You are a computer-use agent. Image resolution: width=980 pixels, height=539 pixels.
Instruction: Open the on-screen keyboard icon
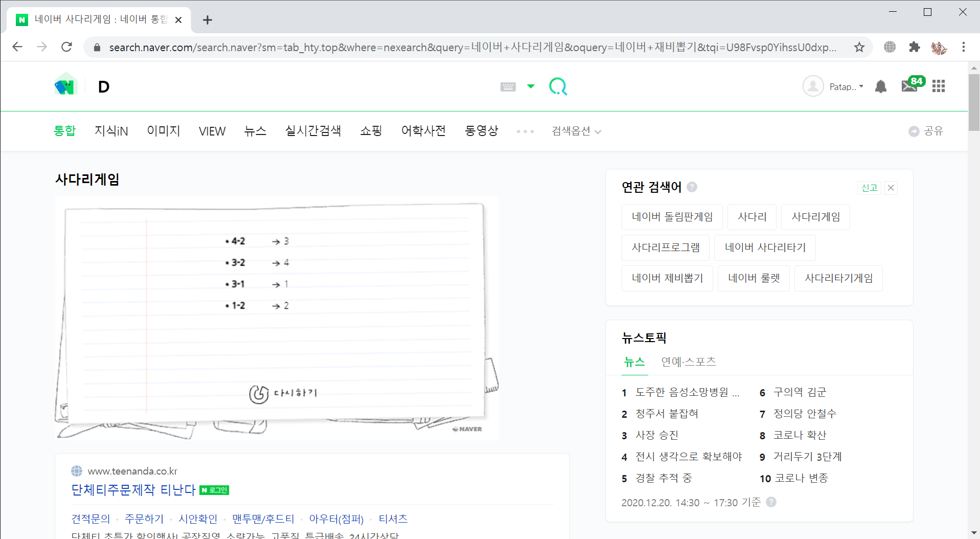click(x=508, y=87)
